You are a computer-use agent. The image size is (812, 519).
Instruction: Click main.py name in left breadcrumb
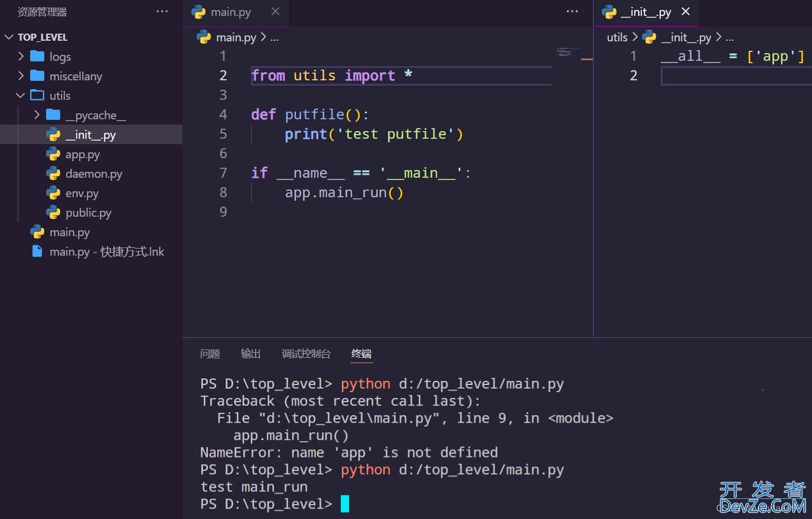pos(236,37)
